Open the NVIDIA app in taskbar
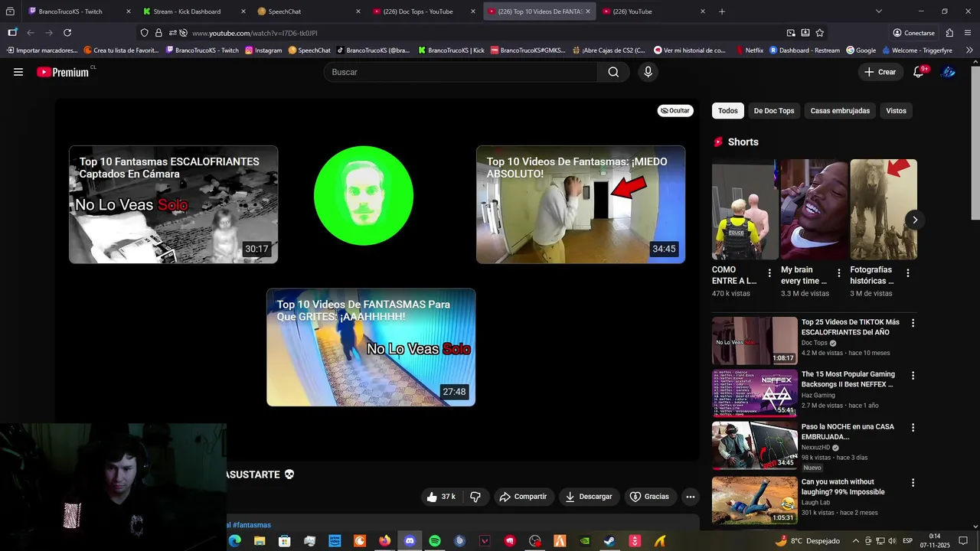Viewport: 980px width, 551px height. (x=585, y=541)
